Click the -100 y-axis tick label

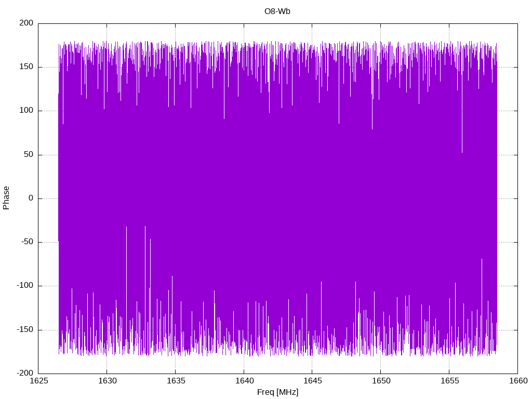pos(25,286)
